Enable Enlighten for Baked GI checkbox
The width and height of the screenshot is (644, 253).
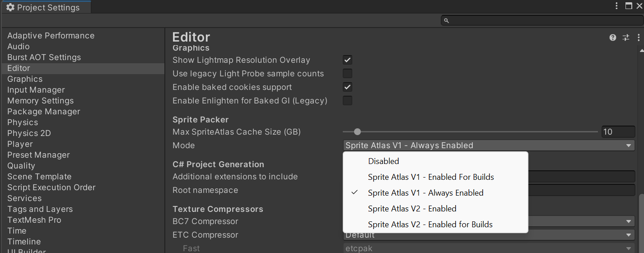point(347,101)
